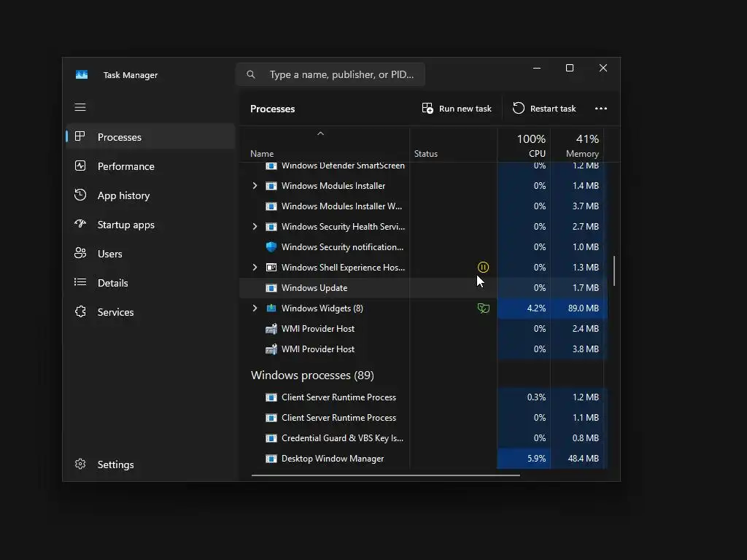Viewport: 747px width, 560px height.
Task: Select the Desktop Window Manager row
Action: pyautogui.click(x=424, y=459)
